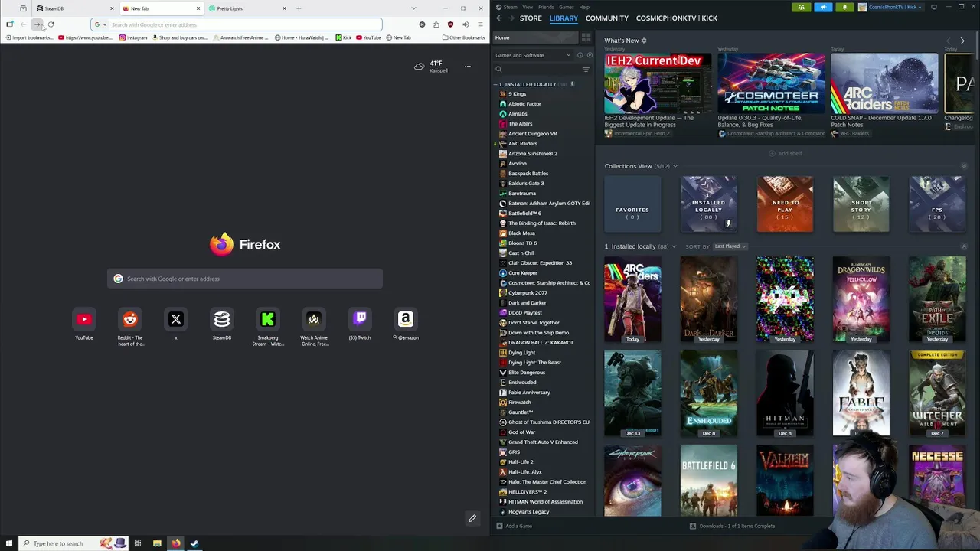Image resolution: width=980 pixels, height=551 pixels.
Task: Open the Amazon shortcut tile
Action: [x=406, y=319]
